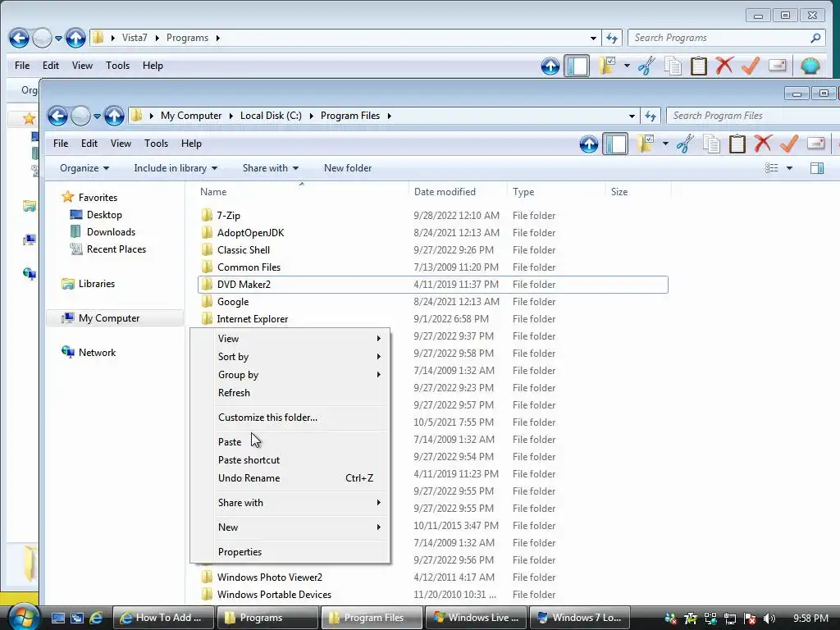Viewport: 840px width, 630px height.
Task: Click Change view icon in Program Files window
Action: point(771,168)
